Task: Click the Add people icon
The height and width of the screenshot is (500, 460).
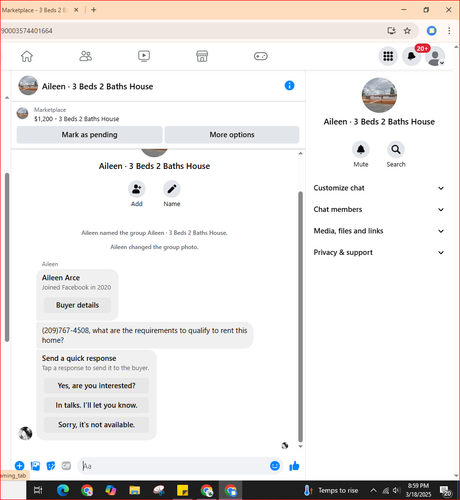Action: 137,189
